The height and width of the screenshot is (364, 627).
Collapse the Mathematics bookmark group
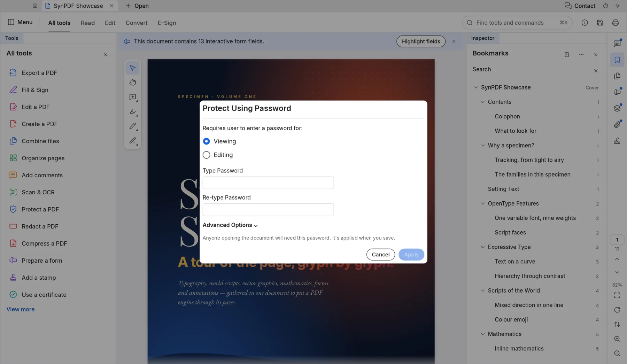click(483, 334)
